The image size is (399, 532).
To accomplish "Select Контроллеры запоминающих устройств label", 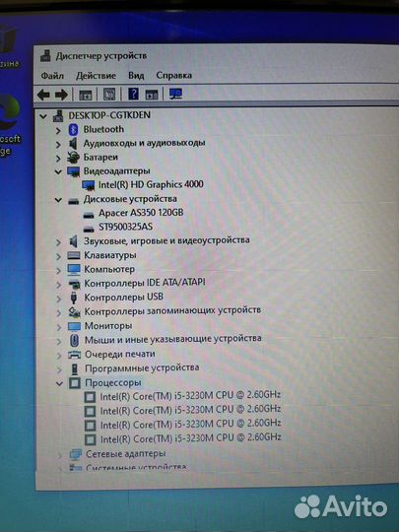I will (x=172, y=310).
